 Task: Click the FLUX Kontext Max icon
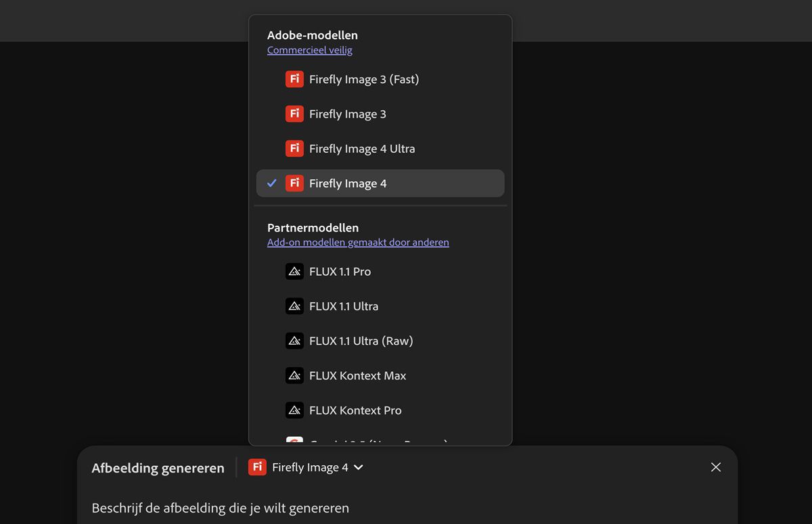pos(294,375)
